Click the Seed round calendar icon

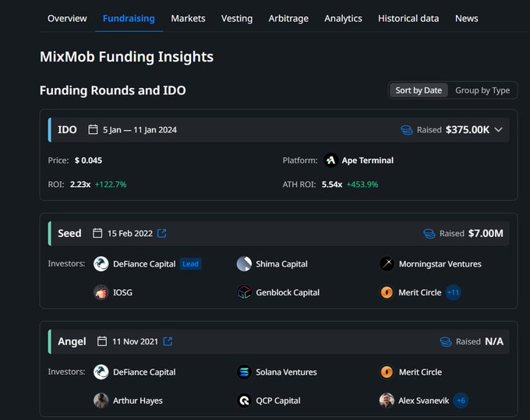point(97,233)
